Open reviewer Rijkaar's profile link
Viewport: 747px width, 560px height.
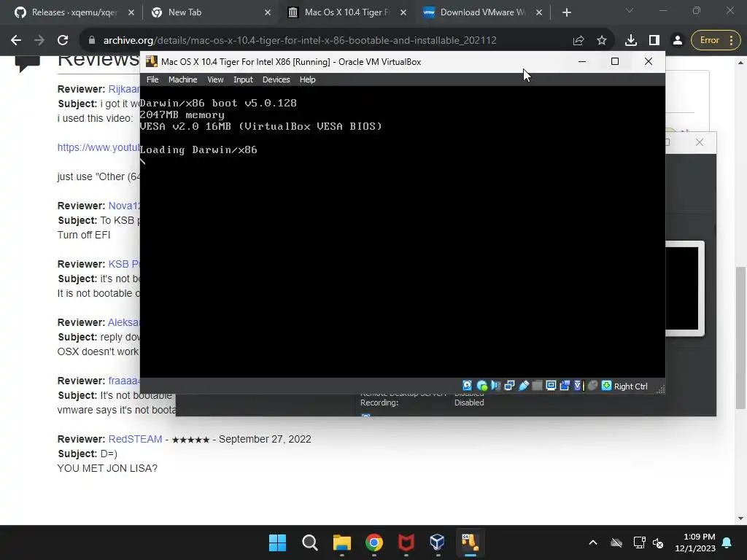click(x=124, y=89)
